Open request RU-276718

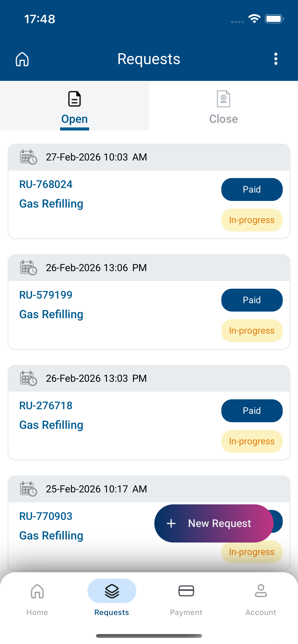[46, 406]
